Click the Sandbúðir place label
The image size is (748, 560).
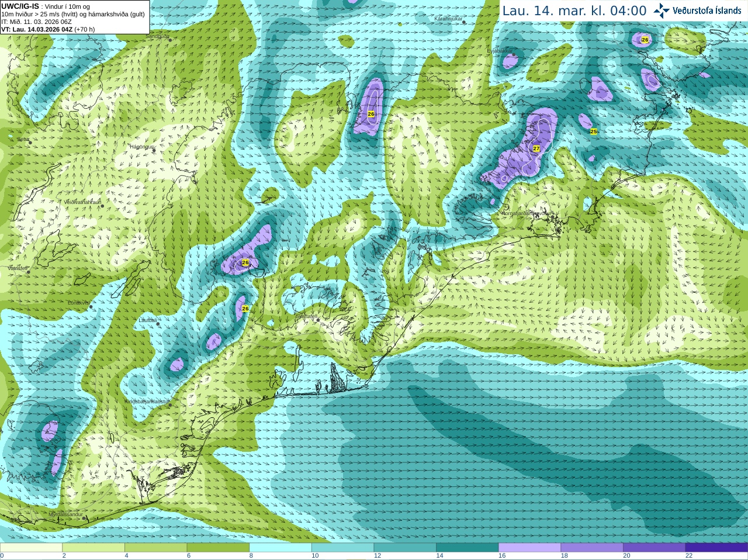pyautogui.click(x=157, y=36)
